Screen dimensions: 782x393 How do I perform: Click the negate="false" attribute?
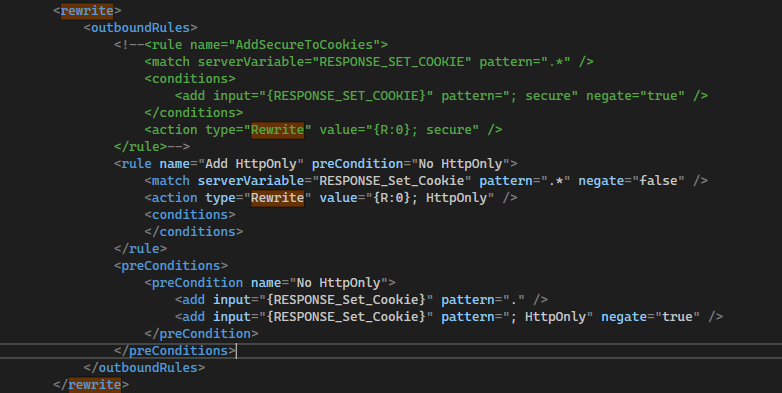(631, 181)
